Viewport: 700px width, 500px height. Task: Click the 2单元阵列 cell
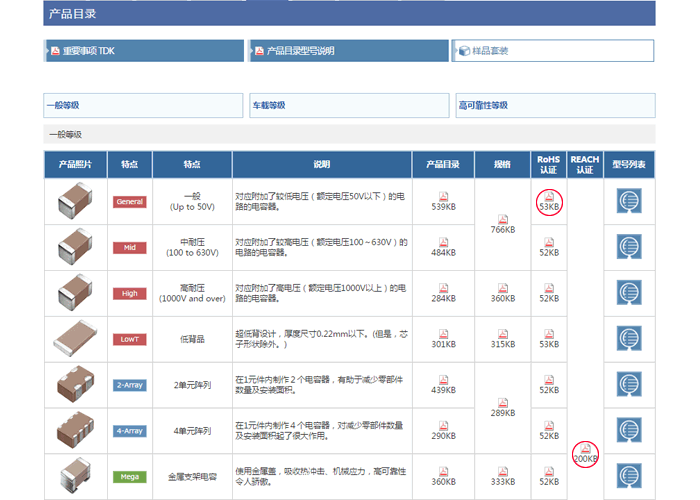pos(192,385)
